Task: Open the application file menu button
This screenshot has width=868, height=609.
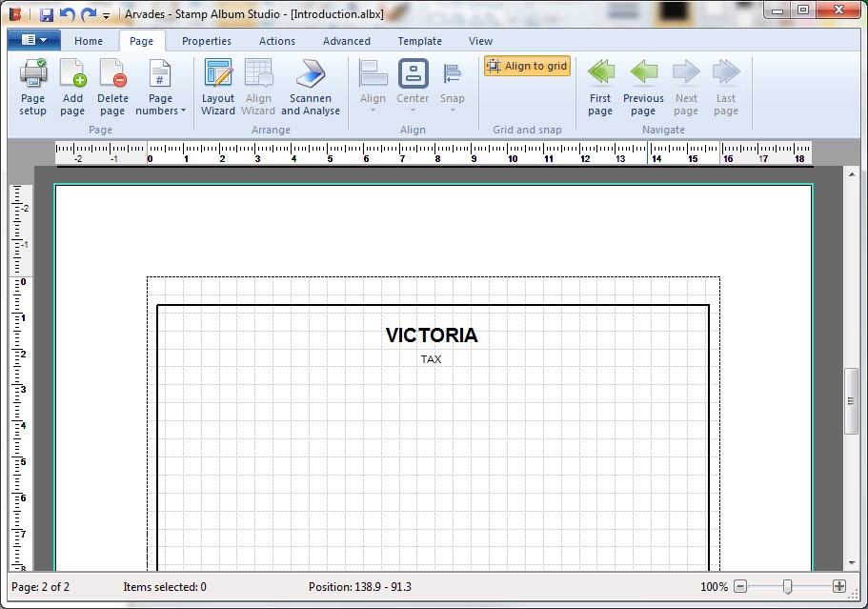Action: (33, 40)
